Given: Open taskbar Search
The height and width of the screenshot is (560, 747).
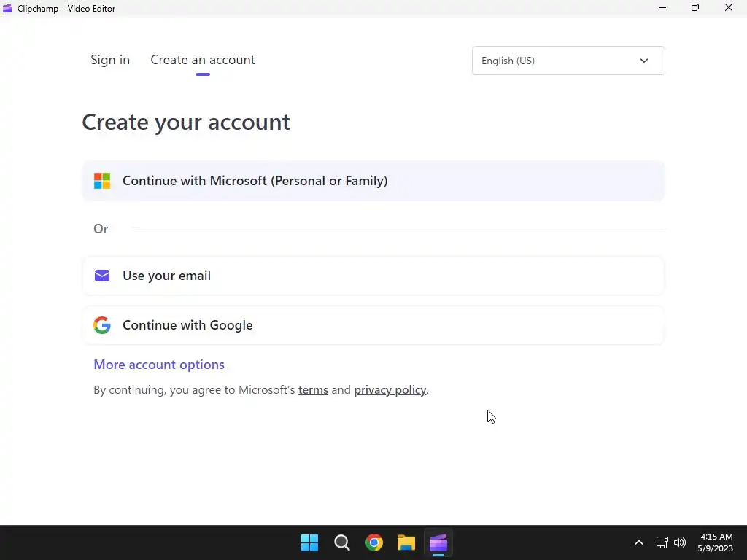Looking at the screenshot, I should [342, 542].
